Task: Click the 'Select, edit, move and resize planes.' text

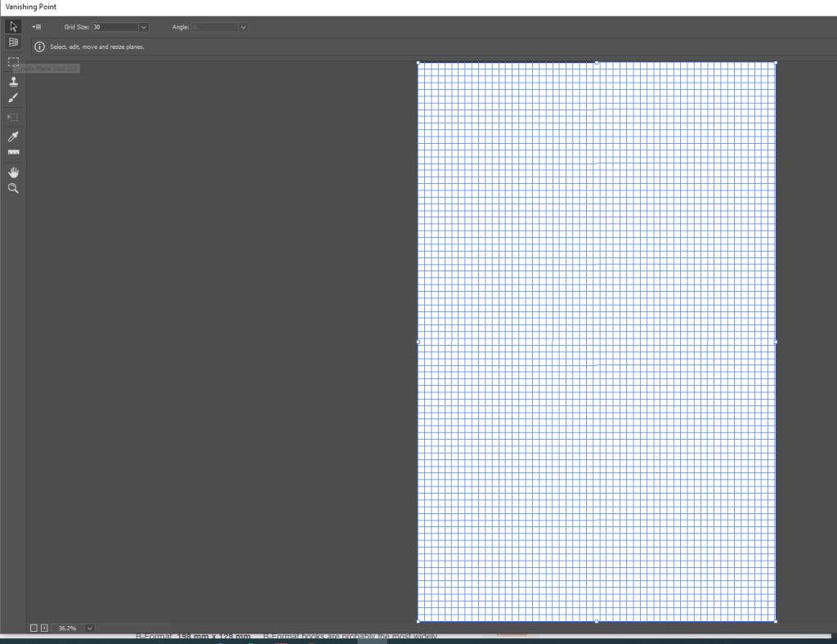Action: 97,47
